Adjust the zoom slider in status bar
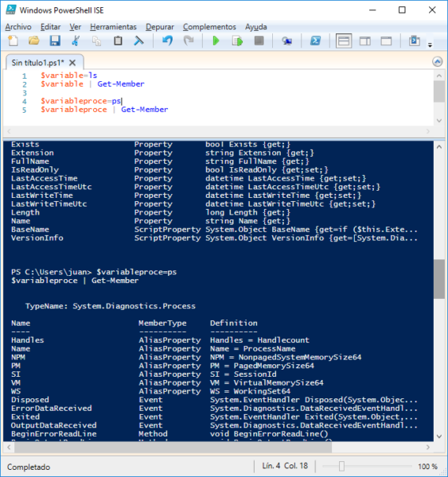 point(341,466)
